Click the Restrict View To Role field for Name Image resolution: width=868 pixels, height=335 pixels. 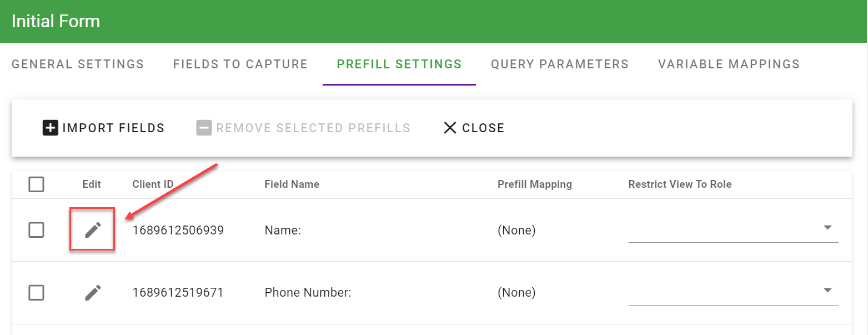point(722,230)
